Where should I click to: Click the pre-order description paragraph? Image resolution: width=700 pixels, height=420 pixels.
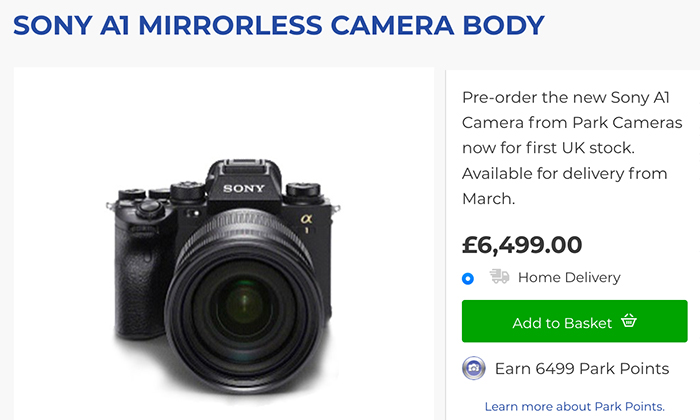(572, 148)
